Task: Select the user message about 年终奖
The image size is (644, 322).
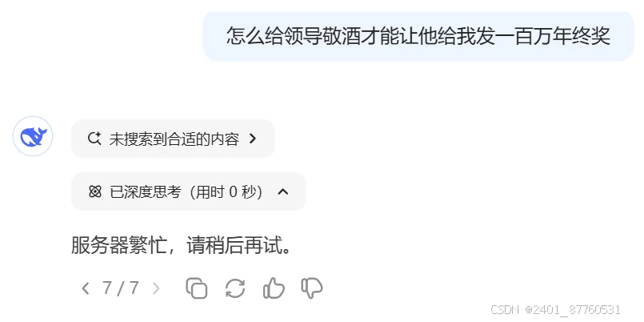Action: (x=418, y=37)
